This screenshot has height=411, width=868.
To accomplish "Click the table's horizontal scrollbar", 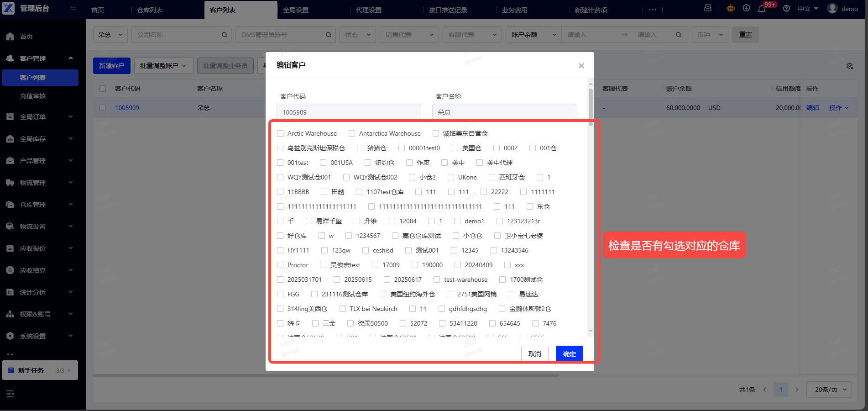I will (326, 375).
